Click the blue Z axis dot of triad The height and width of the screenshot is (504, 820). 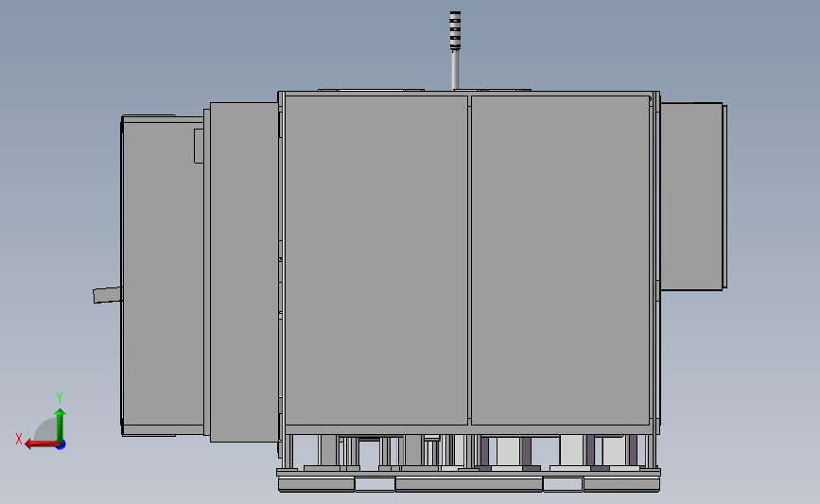tap(61, 445)
